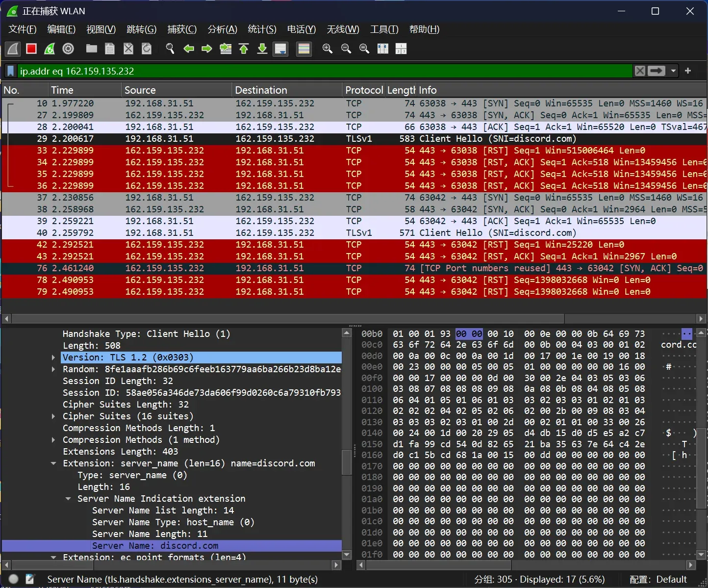This screenshot has width=708, height=588.
Task: Collapse the server_name extension node
Action: tap(53, 463)
